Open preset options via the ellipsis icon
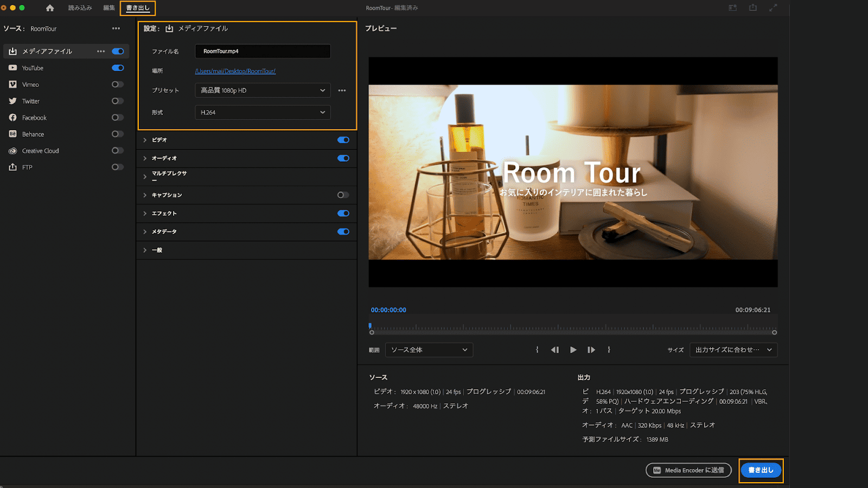Image resolution: width=868 pixels, height=488 pixels. [342, 91]
